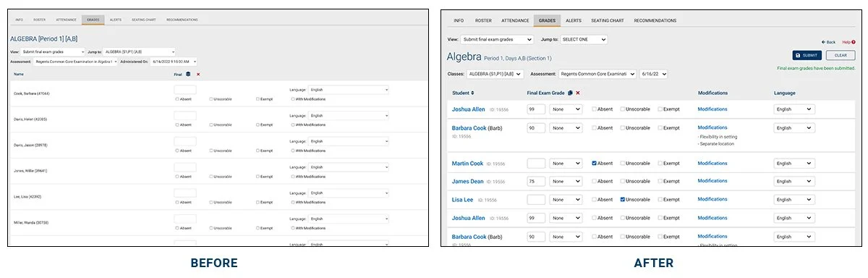This screenshot has height=278, width=868.
Task: Open Lisa Lee's student link in After panel
Action: [463, 200]
